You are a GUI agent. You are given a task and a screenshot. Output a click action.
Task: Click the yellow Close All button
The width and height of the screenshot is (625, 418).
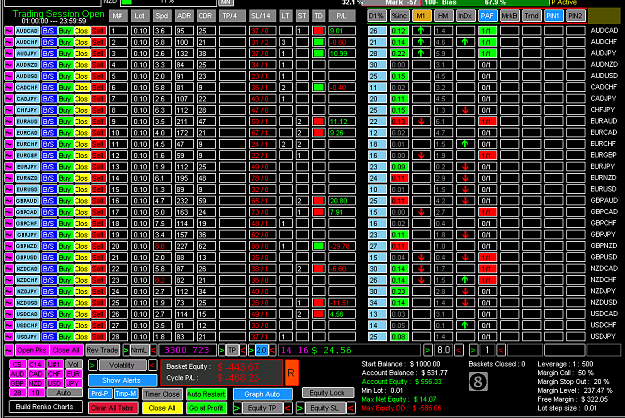(162, 408)
